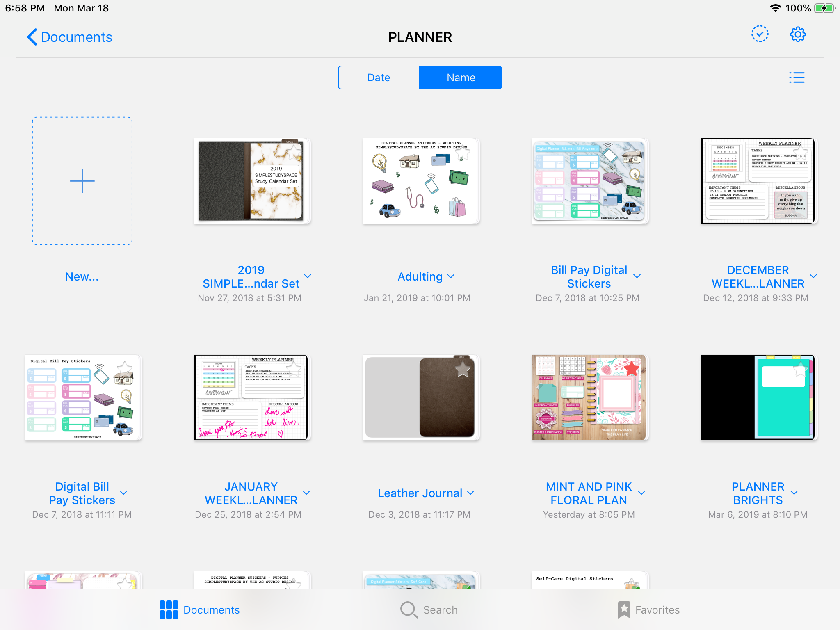This screenshot has width=840, height=630.
Task: Click the plus icon to create new document
Action: pos(82,181)
